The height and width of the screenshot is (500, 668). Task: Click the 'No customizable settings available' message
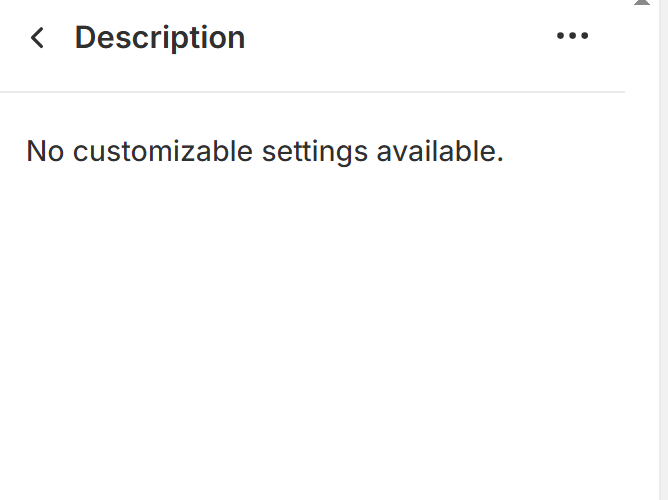coord(265,152)
